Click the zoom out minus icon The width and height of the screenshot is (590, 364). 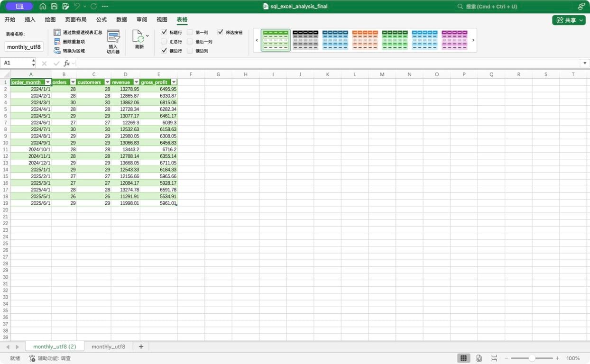click(x=506, y=358)
